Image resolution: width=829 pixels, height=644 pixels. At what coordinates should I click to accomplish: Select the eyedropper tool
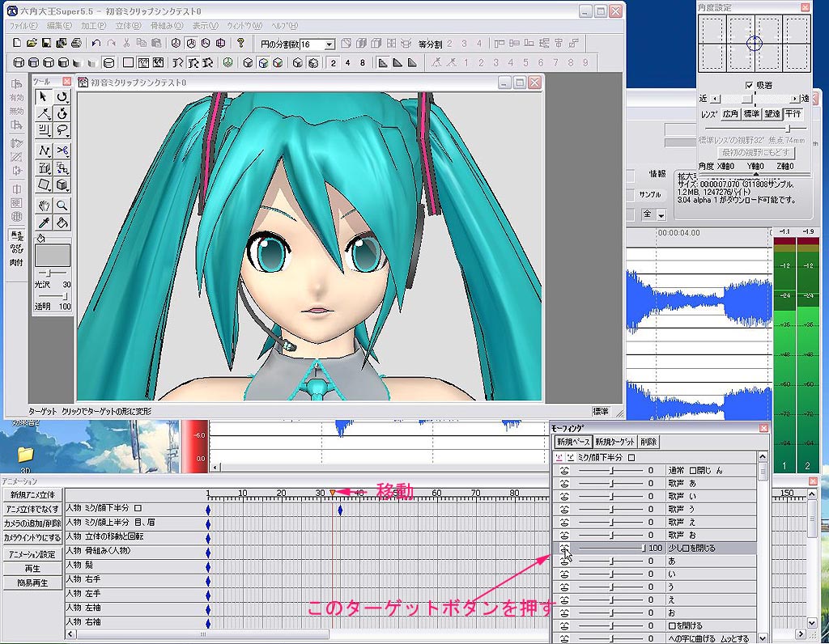point(44,222)
